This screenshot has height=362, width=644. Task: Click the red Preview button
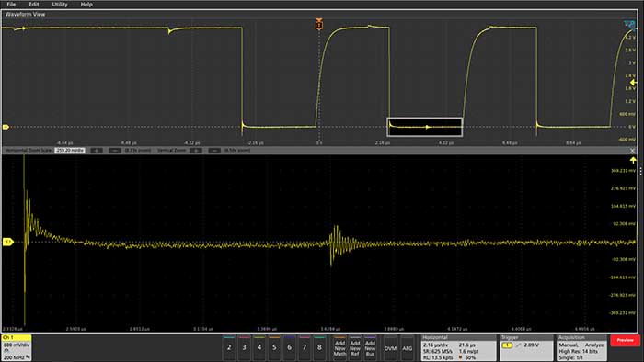click(625, 340)
